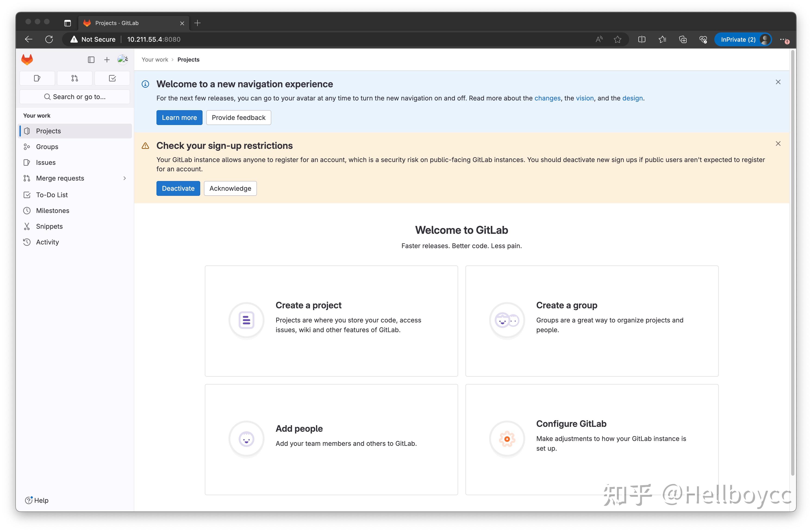The image size is (812, 531).
Task: Click the GitLab fox logo
Action: click(x=27, y=59)
